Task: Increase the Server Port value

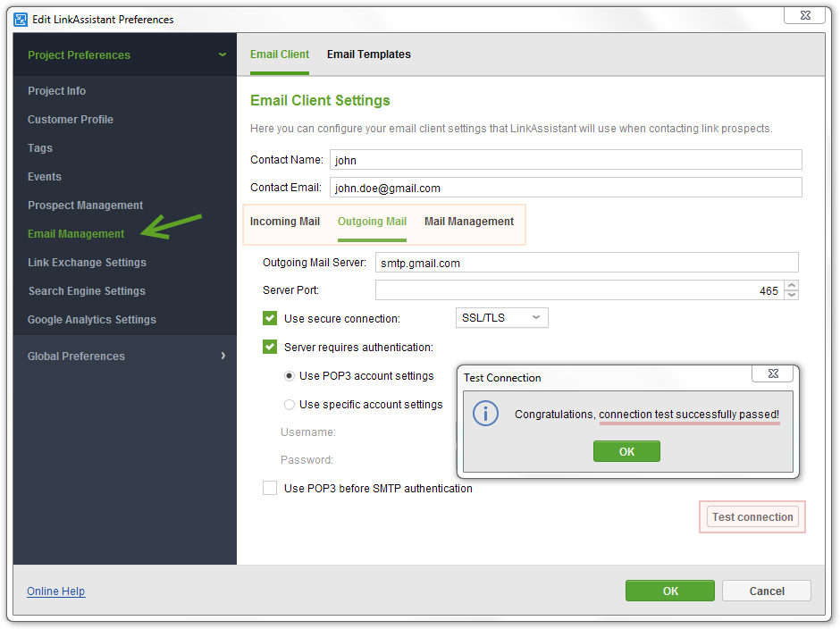Action: (791, 285)
